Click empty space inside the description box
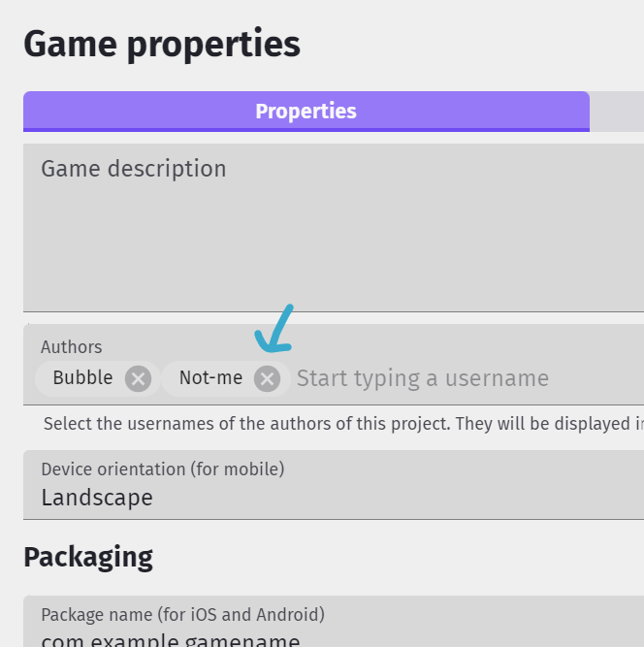This screenshot has width=644, height=647. coord(330,252)
